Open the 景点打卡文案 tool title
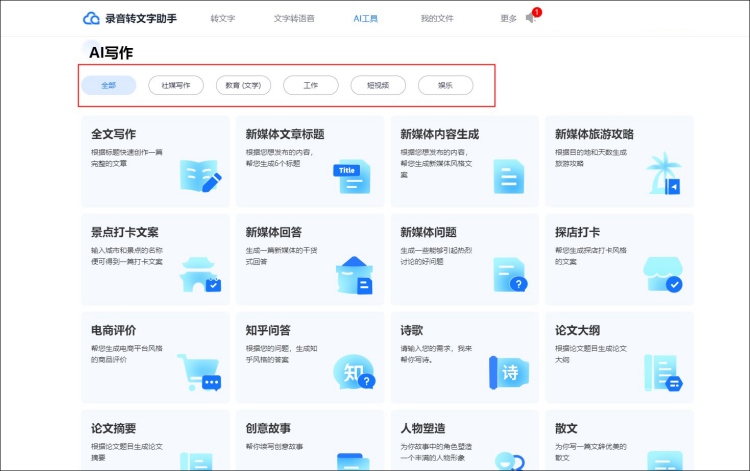The image size is (750, 471). (x=125, y=232)
